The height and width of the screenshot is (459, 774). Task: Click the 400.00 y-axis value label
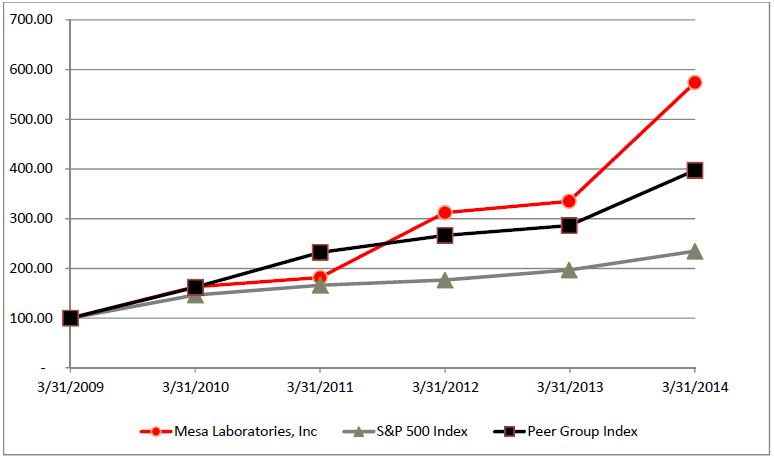pyautogui.click(x=30, y=169)
